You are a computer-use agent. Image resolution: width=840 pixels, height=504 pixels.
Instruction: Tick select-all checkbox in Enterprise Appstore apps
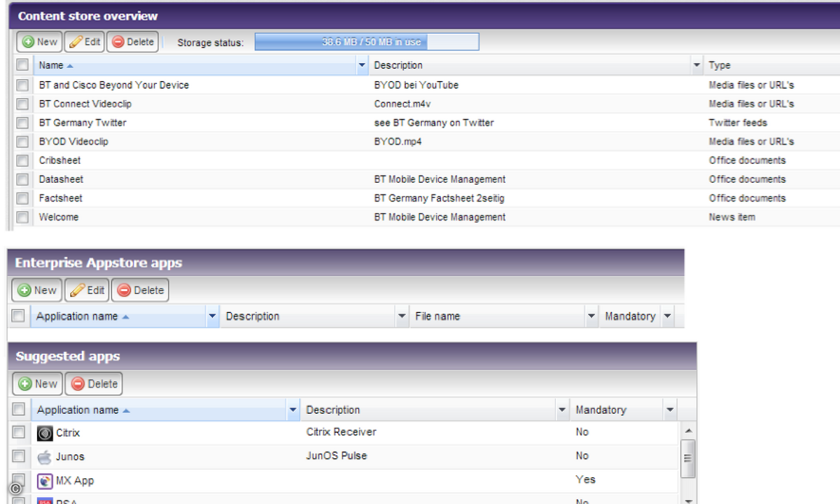18,316
